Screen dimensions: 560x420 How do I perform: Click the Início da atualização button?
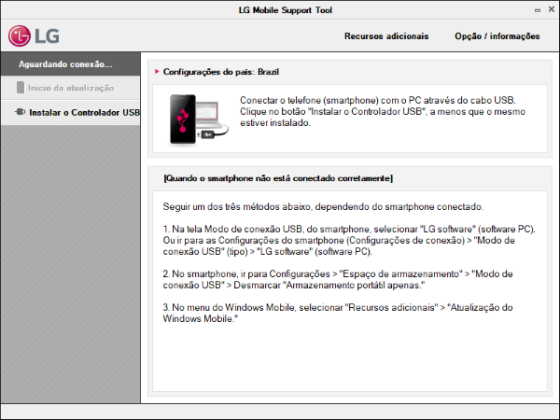[71, 88]
